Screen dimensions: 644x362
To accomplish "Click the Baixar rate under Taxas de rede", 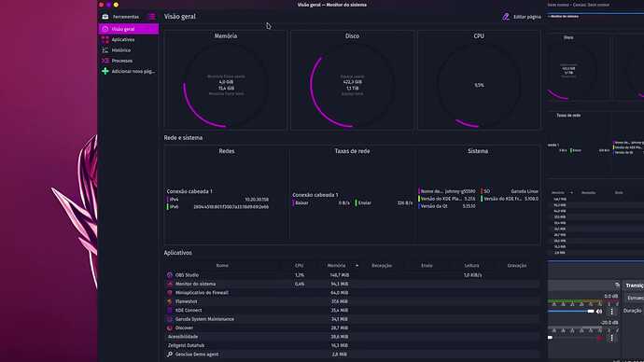I will 321,202.
